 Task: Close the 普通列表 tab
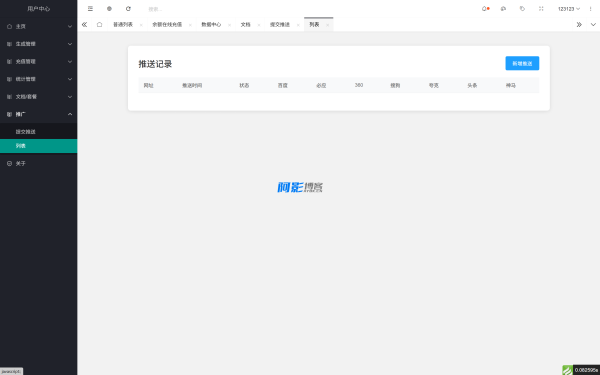point(141,25)
